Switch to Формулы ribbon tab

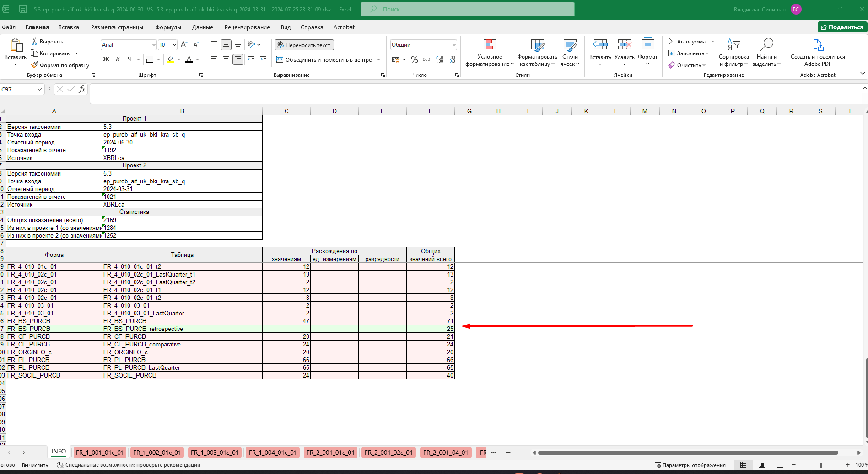point(168,27)
